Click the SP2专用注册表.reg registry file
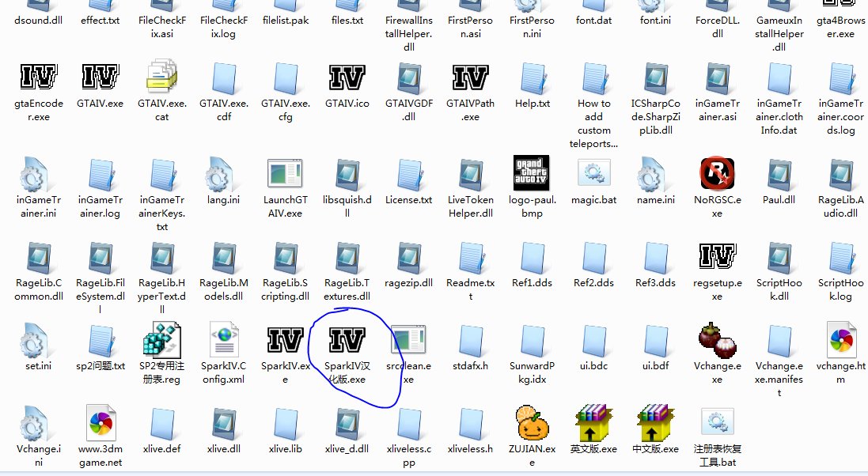Screen dimensions: 868x476 point(161,340)
